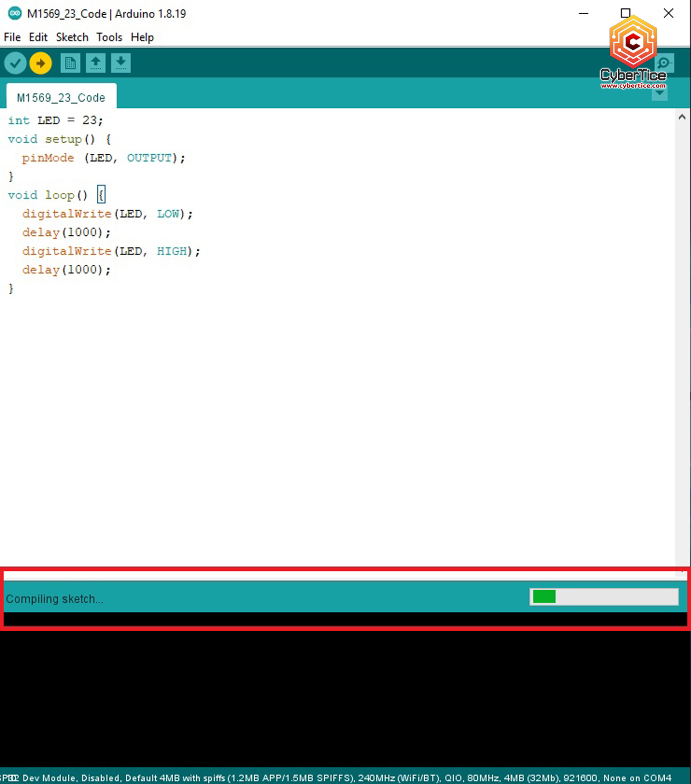Open the Tools menu
Image resolution: width=691 pixels, height=784 pixels.
click(x=109, y=37)
